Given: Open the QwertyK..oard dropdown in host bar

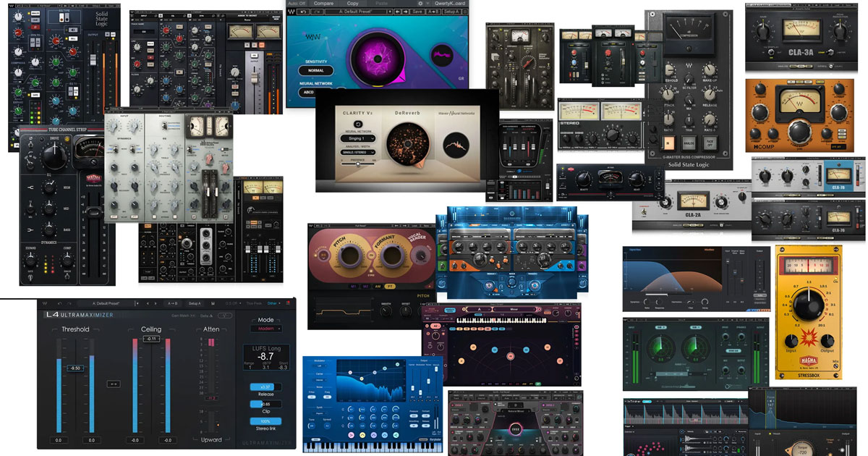Looking at the screenshot, I should pos(449,4).
